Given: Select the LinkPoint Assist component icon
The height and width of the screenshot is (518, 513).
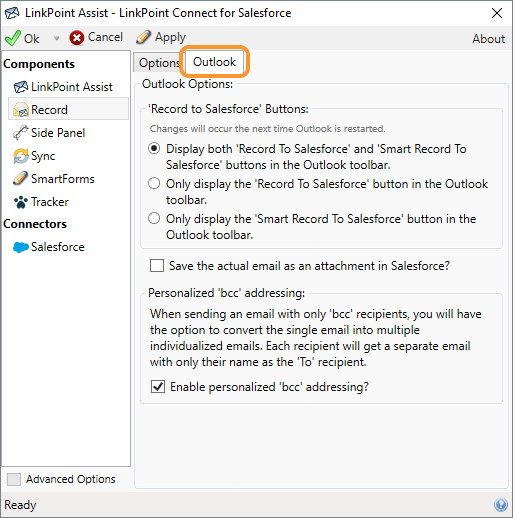Looking at the screenshot, I should point(21,87).
